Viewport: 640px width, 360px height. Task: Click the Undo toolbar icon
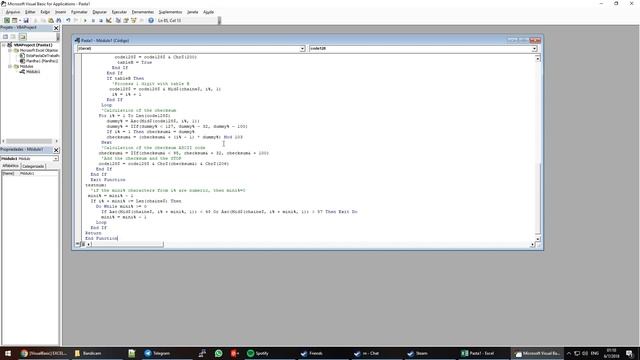click(68, 20)
